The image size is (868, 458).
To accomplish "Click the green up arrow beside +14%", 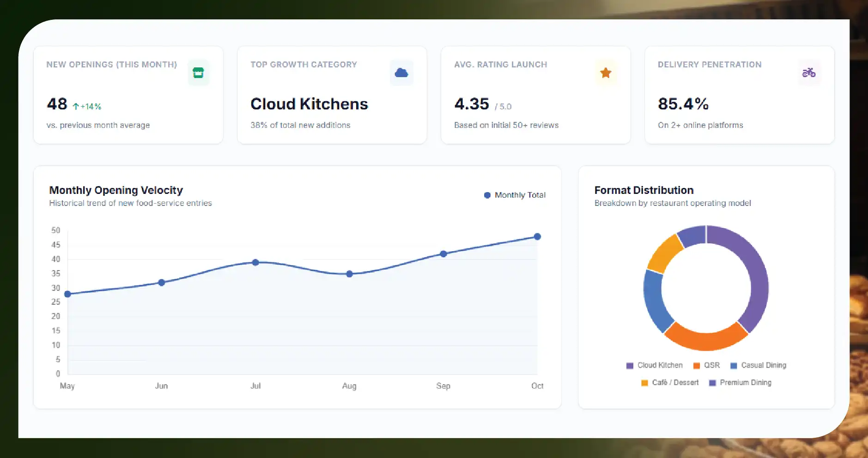I will 76,107.
